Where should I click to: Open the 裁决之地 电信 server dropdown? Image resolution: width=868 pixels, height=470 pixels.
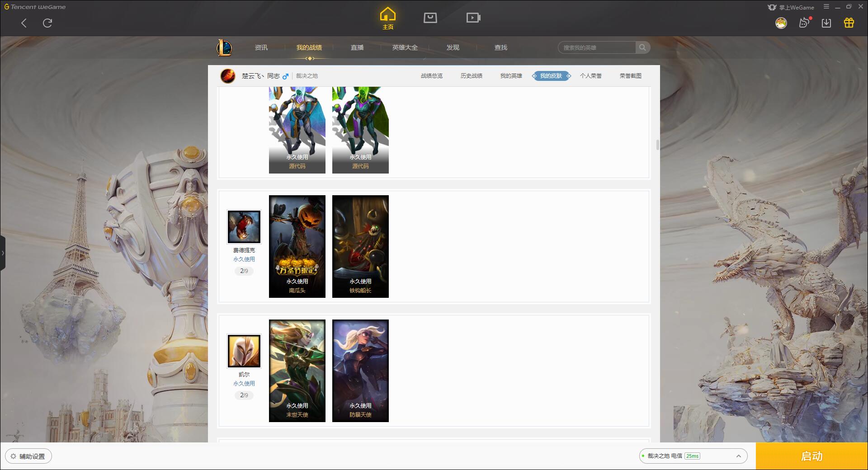coord(693,456)
